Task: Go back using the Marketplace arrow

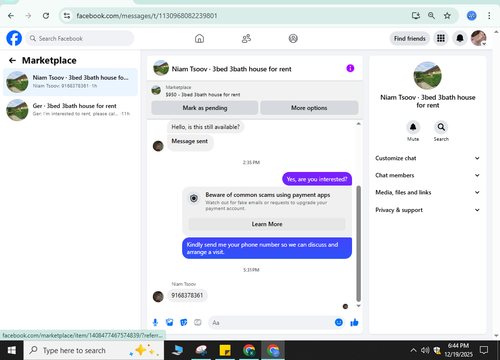Action: (x=12, y=60)
